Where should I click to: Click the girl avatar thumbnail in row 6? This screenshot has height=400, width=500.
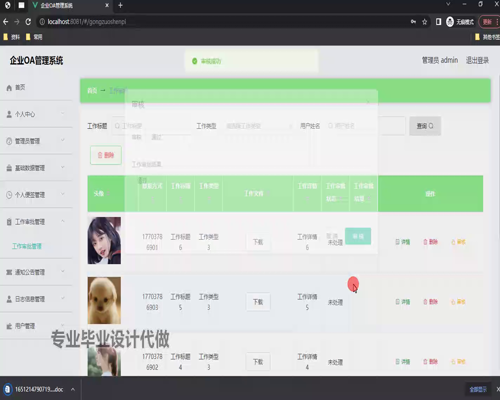point(104,240)
